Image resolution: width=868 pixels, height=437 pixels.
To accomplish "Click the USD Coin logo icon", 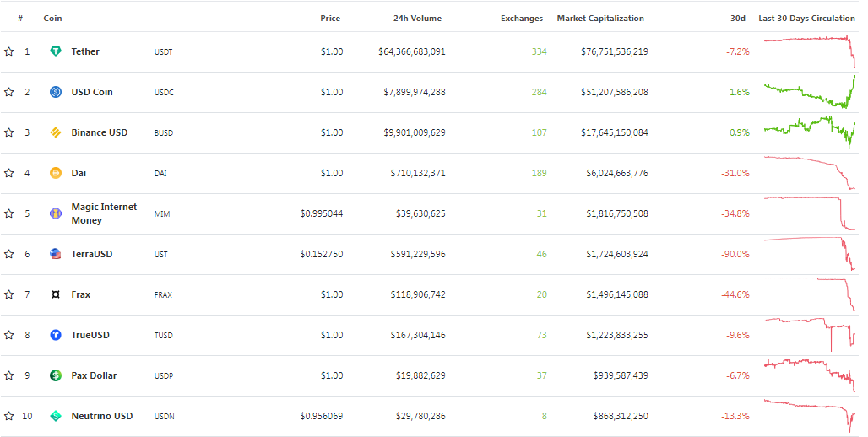I will pos(56,92).
